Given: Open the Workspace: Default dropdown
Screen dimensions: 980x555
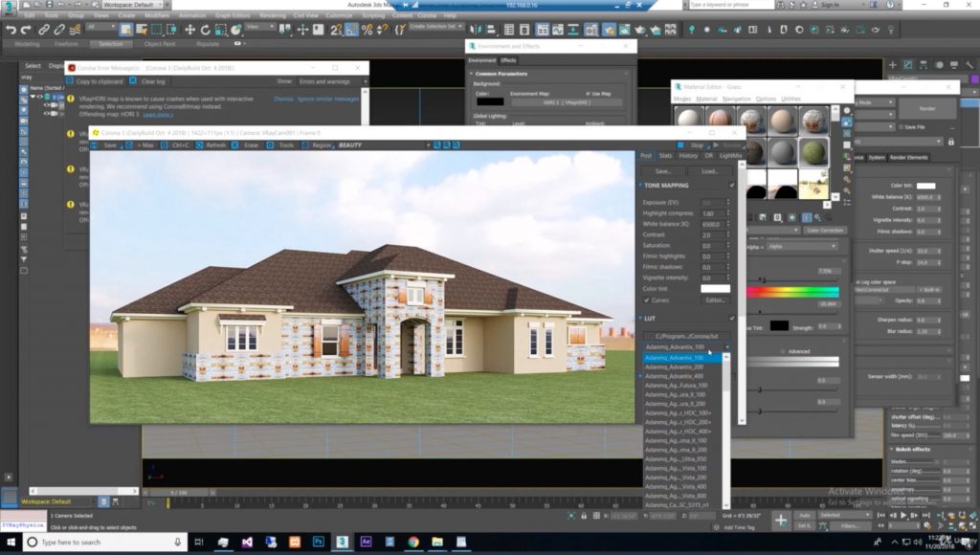Looking at the screenshot, I should click(x=132, y=5).
